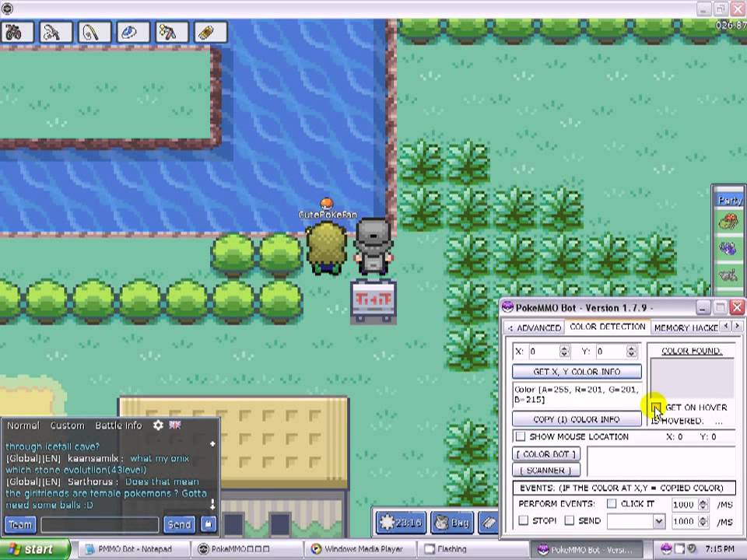Click COPY (1) COLOR INFO button
The height and width of the screenshot is (560, 747).
pyautogui.click(x=577, y=419)
